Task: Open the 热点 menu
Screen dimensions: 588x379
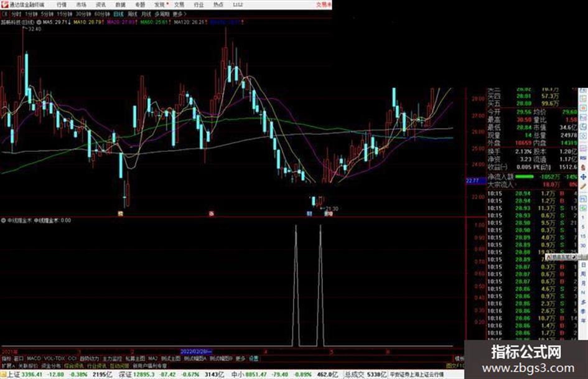Action: tap(218, 5)
